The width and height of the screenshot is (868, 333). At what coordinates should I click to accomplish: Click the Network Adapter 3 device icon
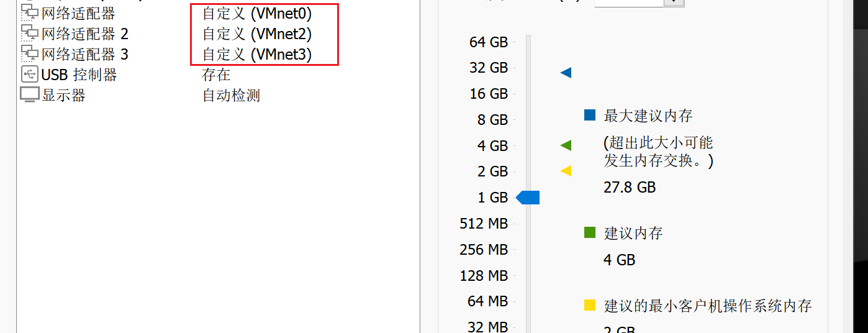[29, 54]
